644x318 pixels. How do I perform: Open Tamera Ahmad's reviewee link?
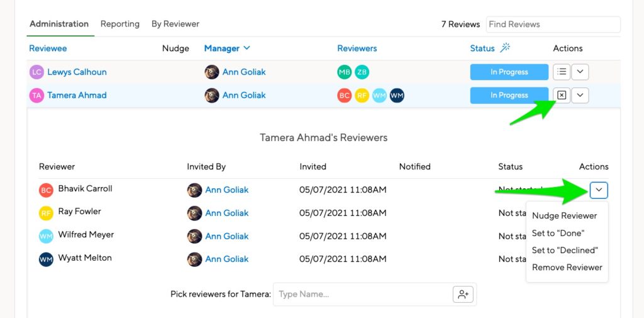77,95
